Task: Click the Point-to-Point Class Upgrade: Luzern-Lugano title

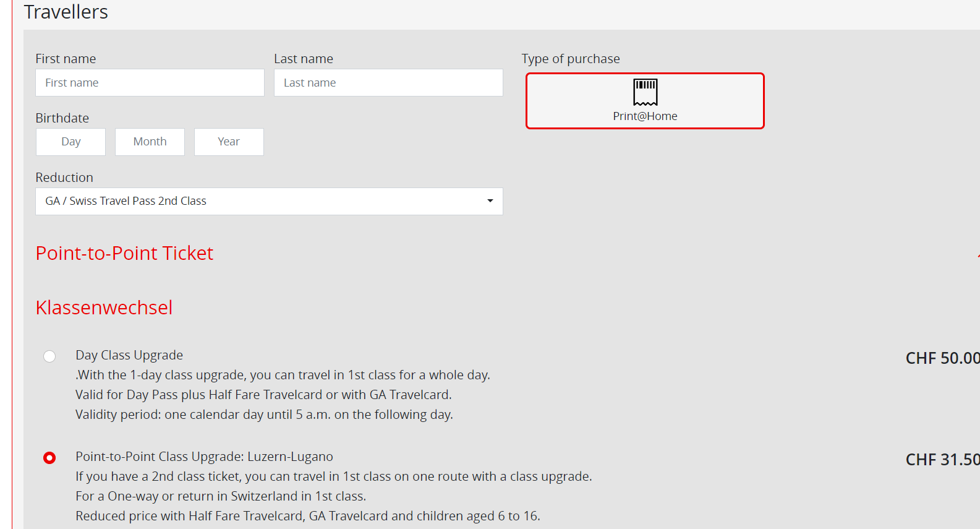Action: pyautogui.click(x=204, y=457)
